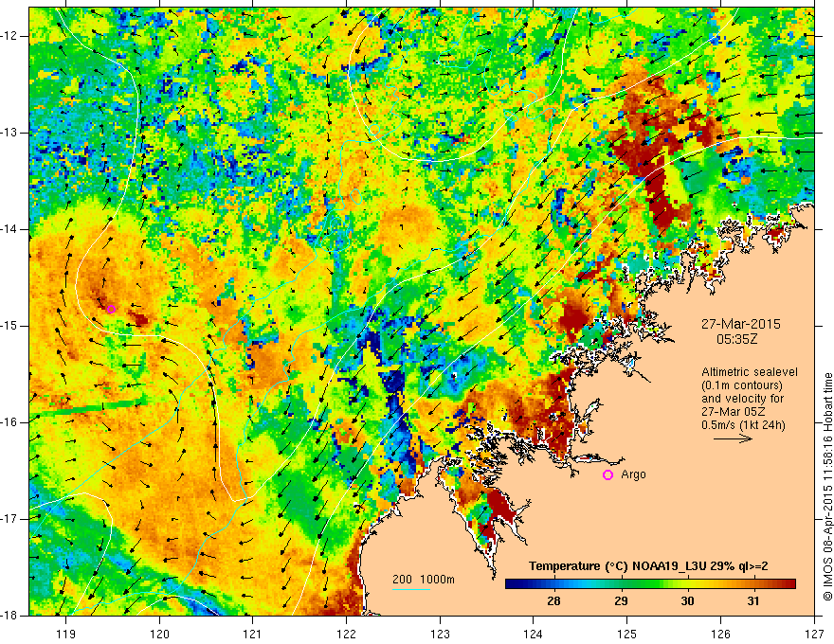Click latitude axis label '-18'

(9, 616)
